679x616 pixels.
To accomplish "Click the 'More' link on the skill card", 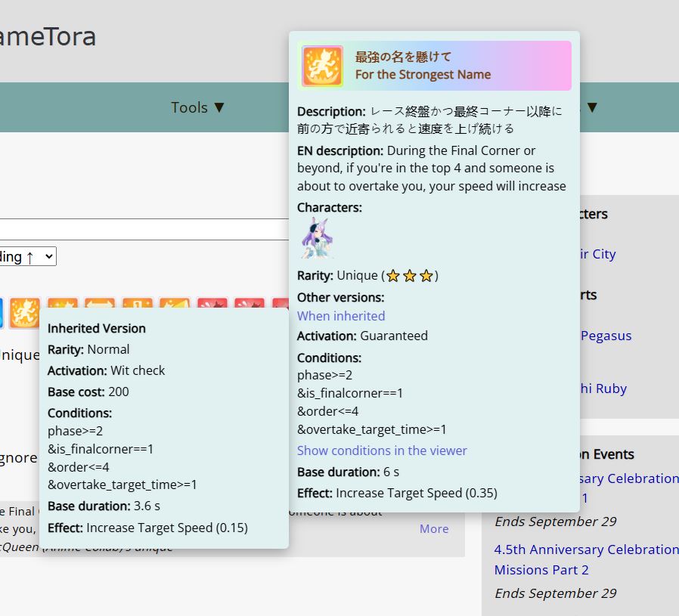I will [x=434, y=528].
